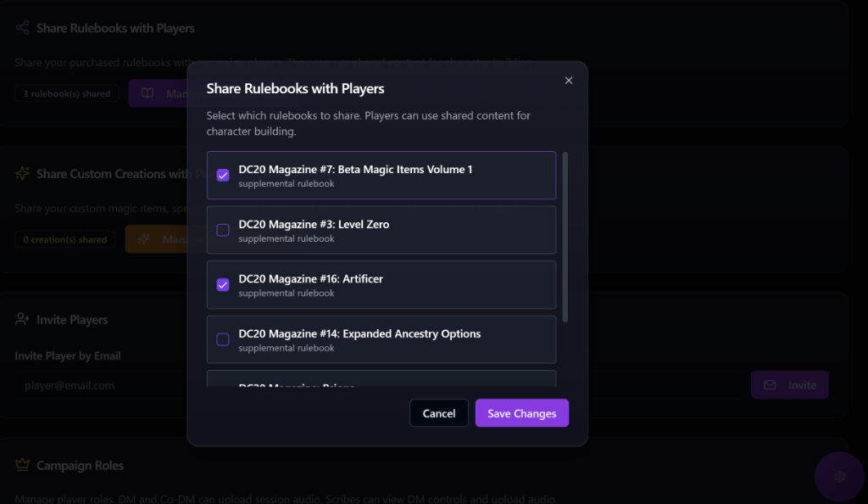Save Changes to shared rulebooks
868x504 pixels.
(x=522, y=413)
